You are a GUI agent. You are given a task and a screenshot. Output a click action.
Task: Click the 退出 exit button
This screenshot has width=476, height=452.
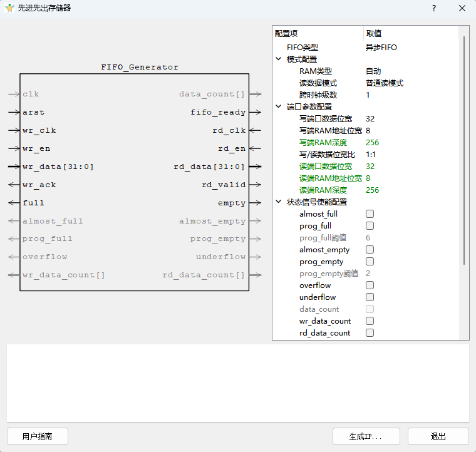(438, 436)
